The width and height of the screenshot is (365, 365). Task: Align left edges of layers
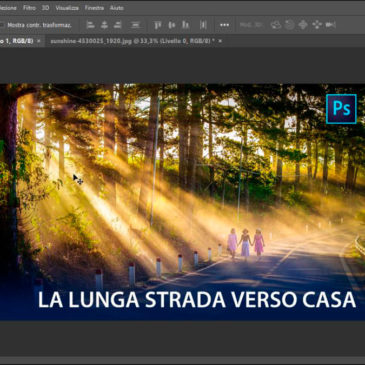(x=90, y=25)
